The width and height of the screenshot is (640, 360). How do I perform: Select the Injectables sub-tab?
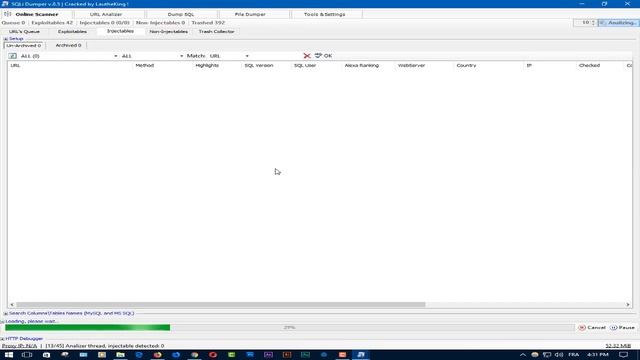(x=120, y=31)
